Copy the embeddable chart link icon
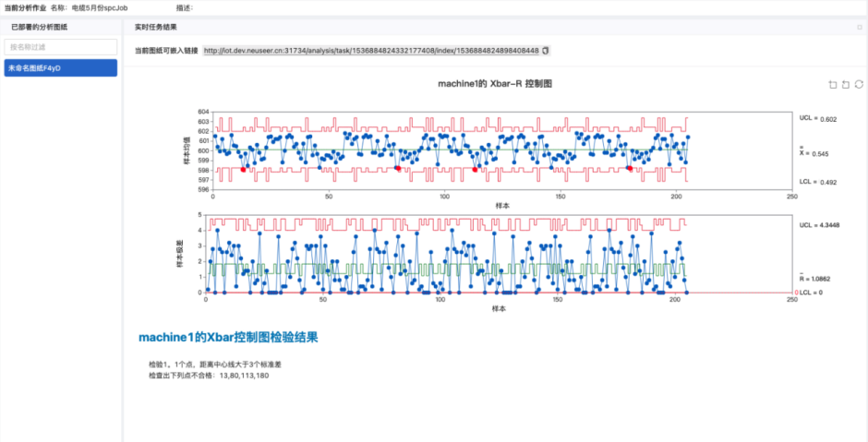The width and height of the screenshot is (868, 442). coord(546,50)
